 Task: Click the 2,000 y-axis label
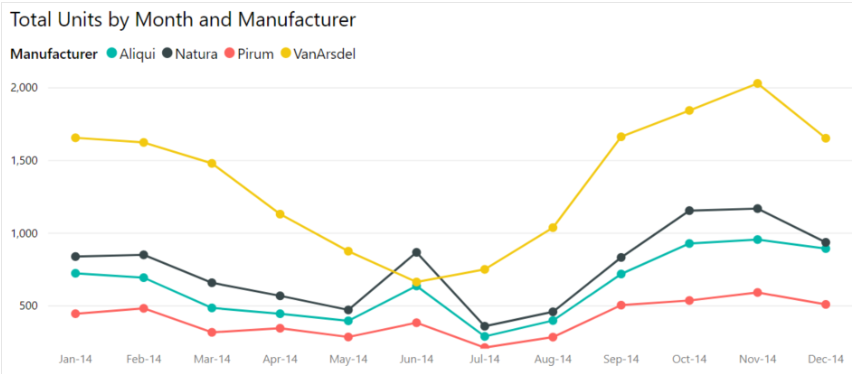point(26,88)
